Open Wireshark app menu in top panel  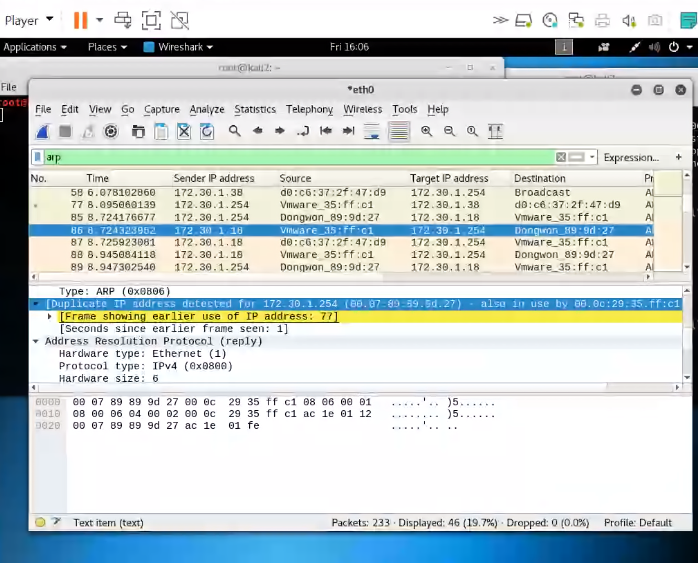pos(179,47)
